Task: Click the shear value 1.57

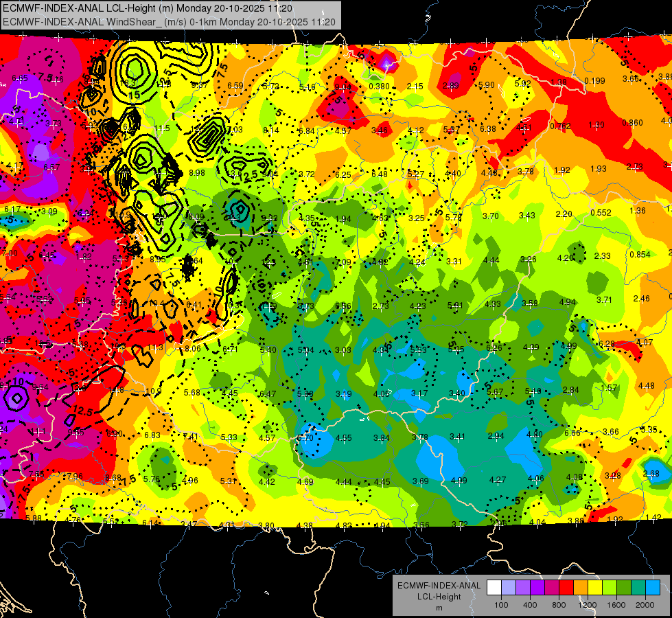Action: 609,388
